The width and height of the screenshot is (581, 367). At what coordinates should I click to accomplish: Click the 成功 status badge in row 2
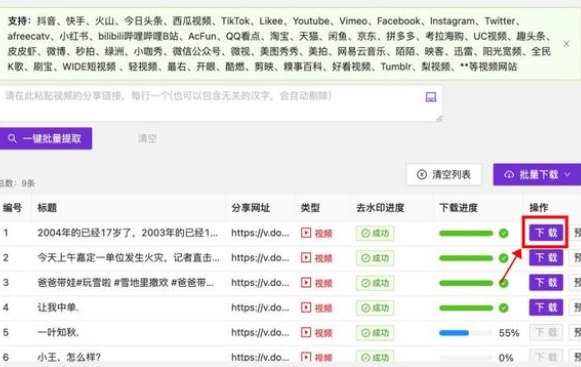coord(375,258)
